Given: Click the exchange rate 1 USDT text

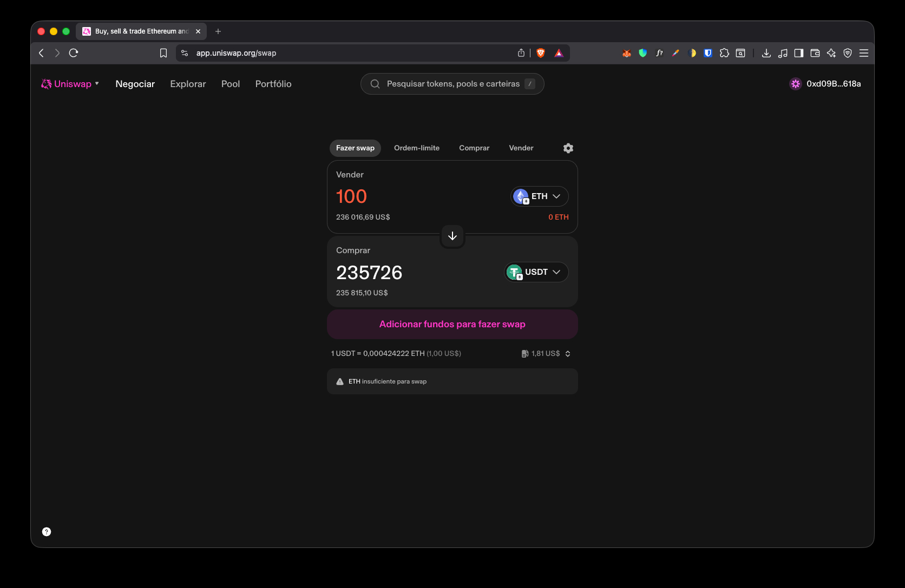Looking at the screenshot, I should pos(396,354).
